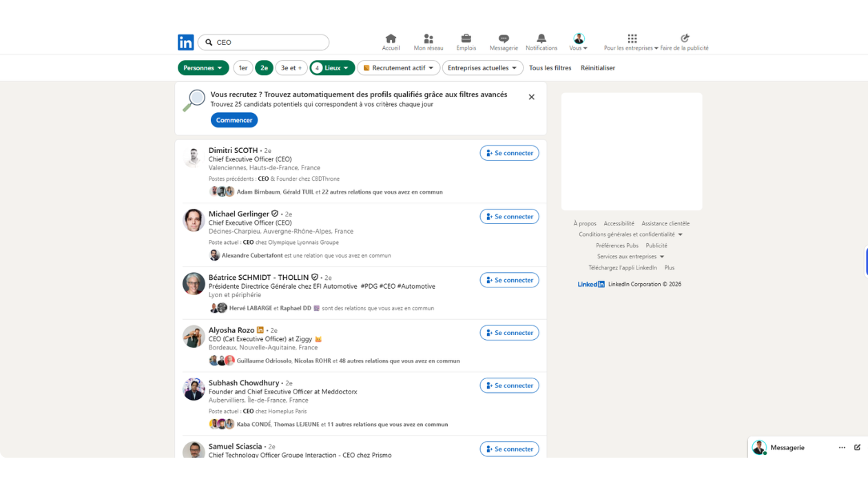Screen dimensions: 868x488
Task: Open Pour les entreprises grid menu
Action: (x=631, y=42)
